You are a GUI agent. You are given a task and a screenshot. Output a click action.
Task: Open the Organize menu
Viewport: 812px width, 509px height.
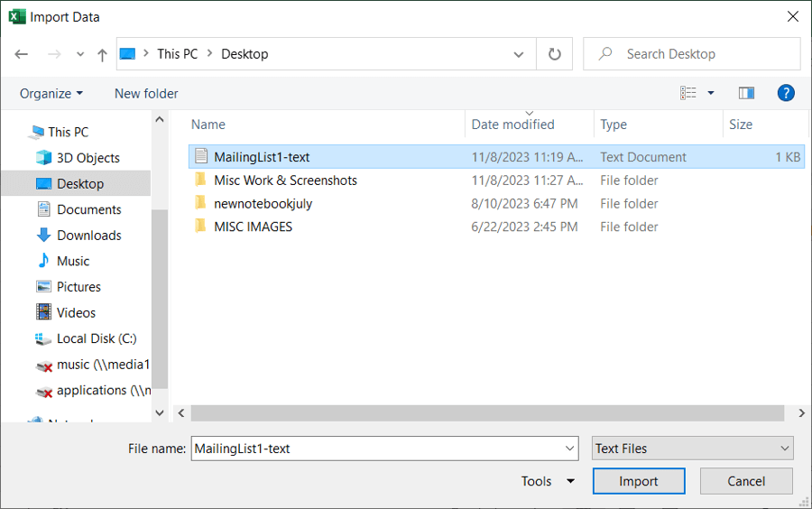(51, 94)
